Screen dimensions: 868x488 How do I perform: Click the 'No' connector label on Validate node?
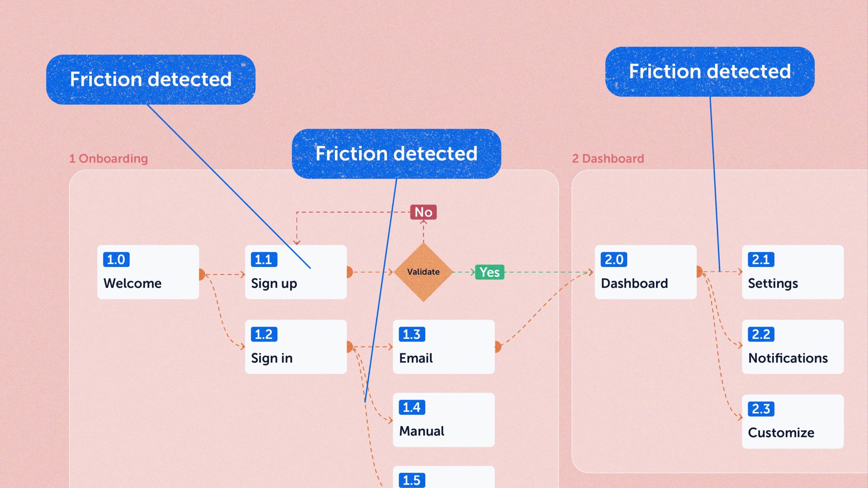(x=424, y=211)
